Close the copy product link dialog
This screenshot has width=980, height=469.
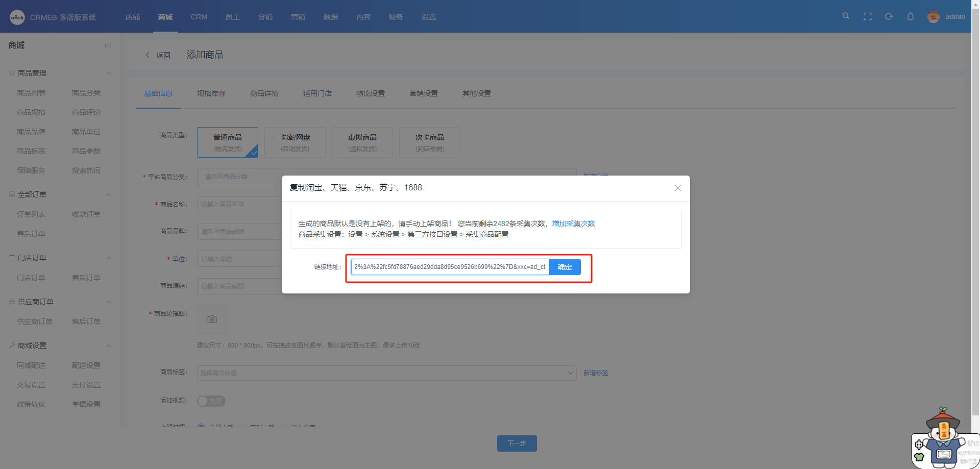coord(677,188)
